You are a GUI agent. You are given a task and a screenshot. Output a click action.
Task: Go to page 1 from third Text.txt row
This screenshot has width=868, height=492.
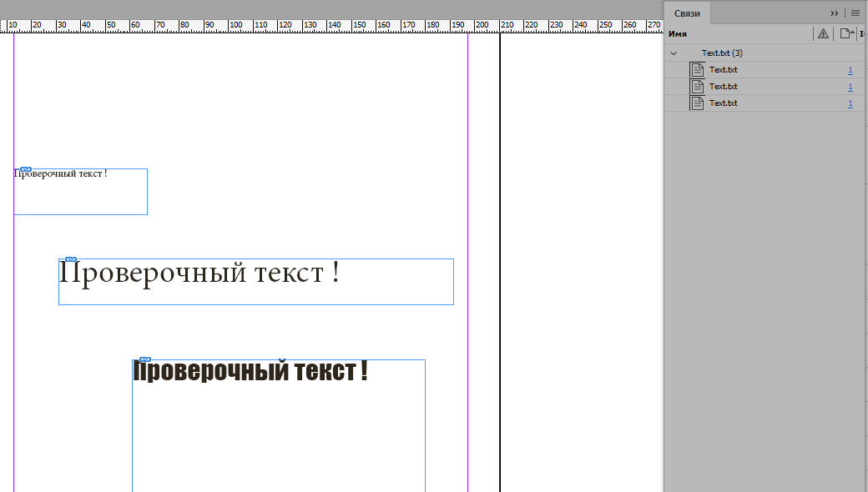850,103
